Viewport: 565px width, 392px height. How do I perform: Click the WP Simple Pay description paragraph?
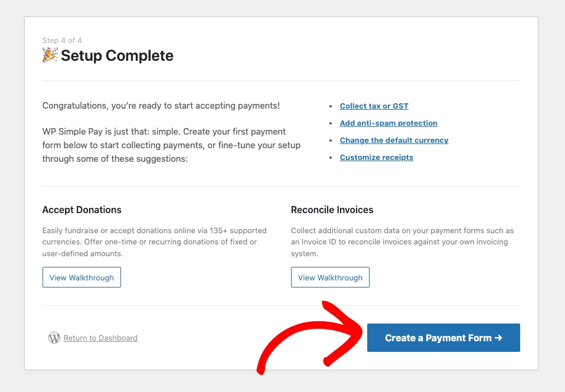coord(171,145)
